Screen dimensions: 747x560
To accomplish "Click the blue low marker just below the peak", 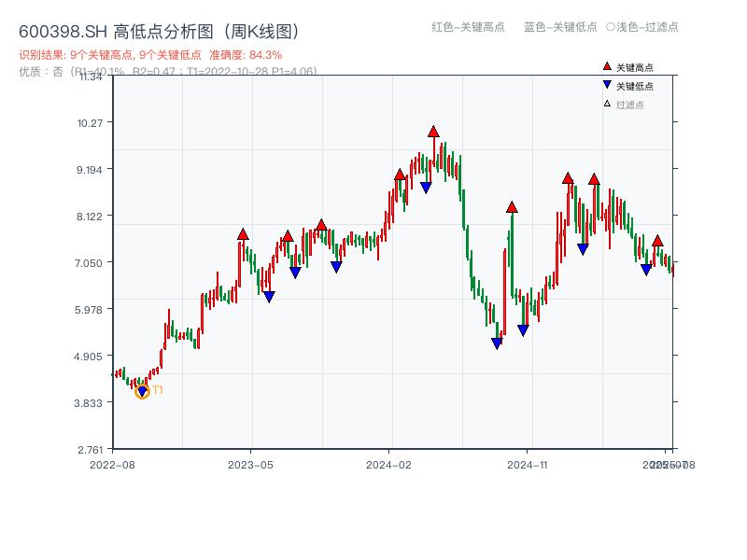I will pos(426,188).
